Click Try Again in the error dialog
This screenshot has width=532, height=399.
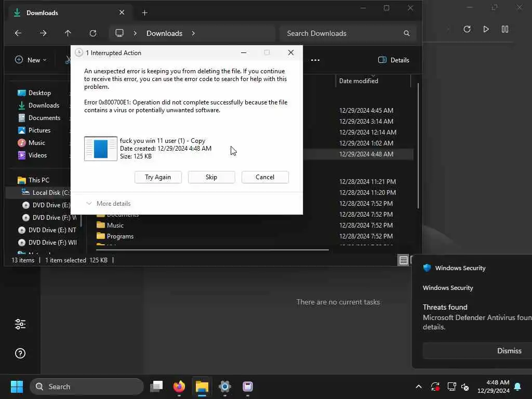pyautogui.click(x=158, y=177)
